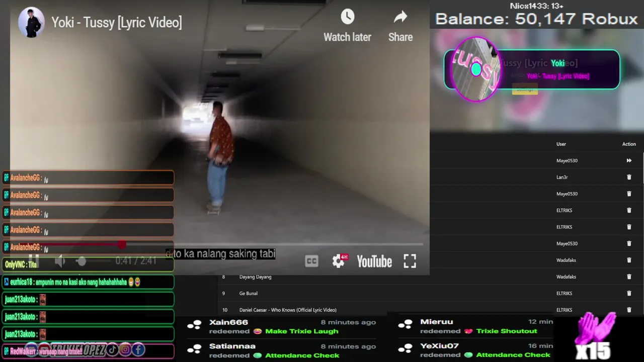
Task: Click the OnlyVNC : Tita chat message
Action: click(88, 264)
